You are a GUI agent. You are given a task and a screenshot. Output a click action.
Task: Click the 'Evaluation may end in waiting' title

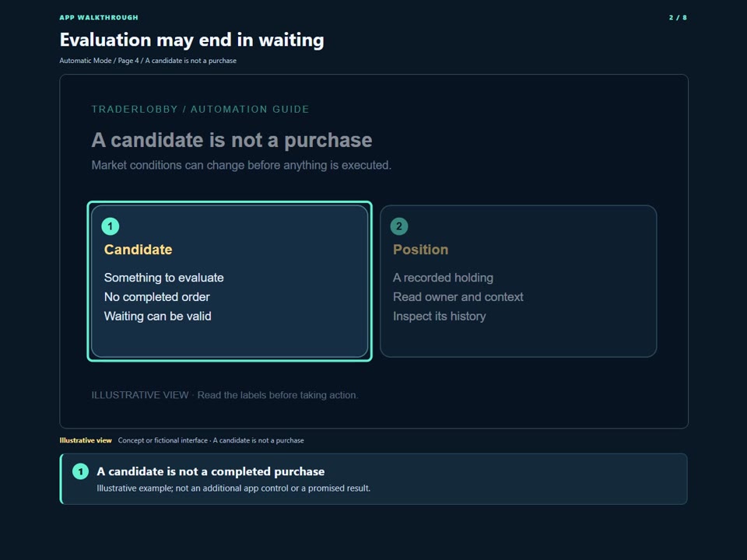pyautogui.click(x=191, y=40)
